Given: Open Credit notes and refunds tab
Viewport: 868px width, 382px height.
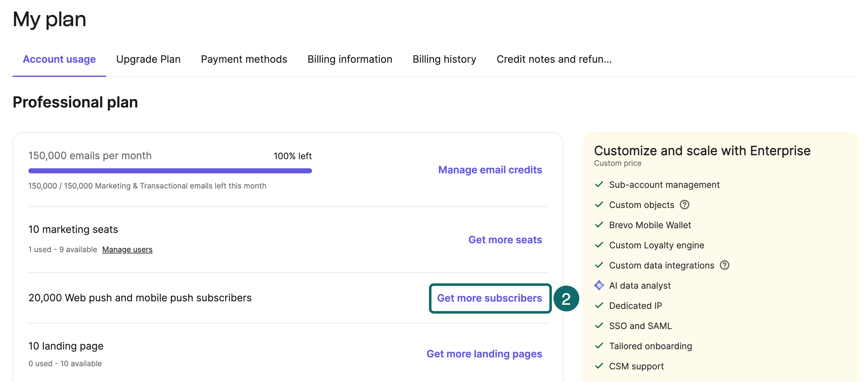Looking at the screenshot, I should pyautogui.click(x=554, y=59).
